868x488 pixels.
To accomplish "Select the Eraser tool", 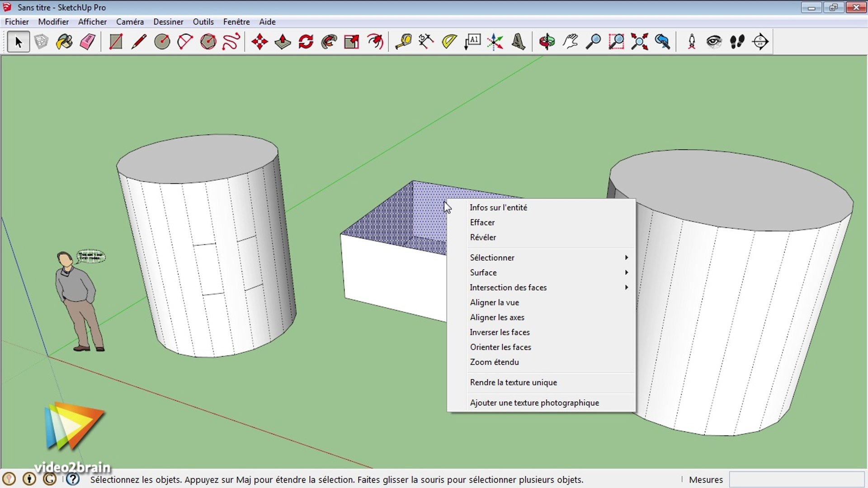I will (87, 42).
